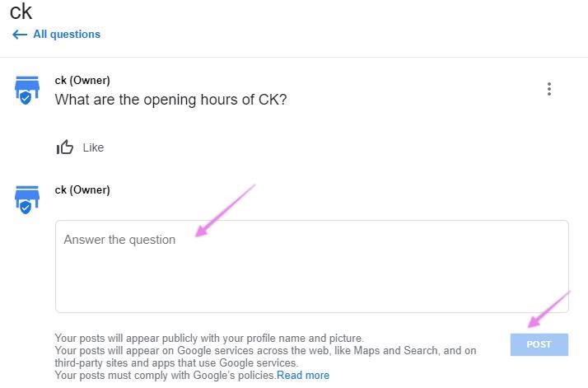This screenshot has width=588, height=388.
Task: Go to All questions
Action: (67, 35)
